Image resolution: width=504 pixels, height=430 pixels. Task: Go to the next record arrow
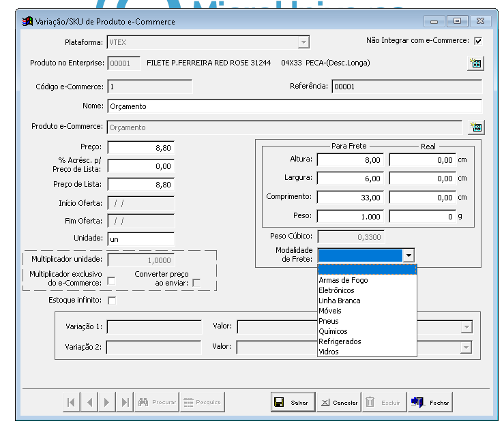tap(107, 402)
